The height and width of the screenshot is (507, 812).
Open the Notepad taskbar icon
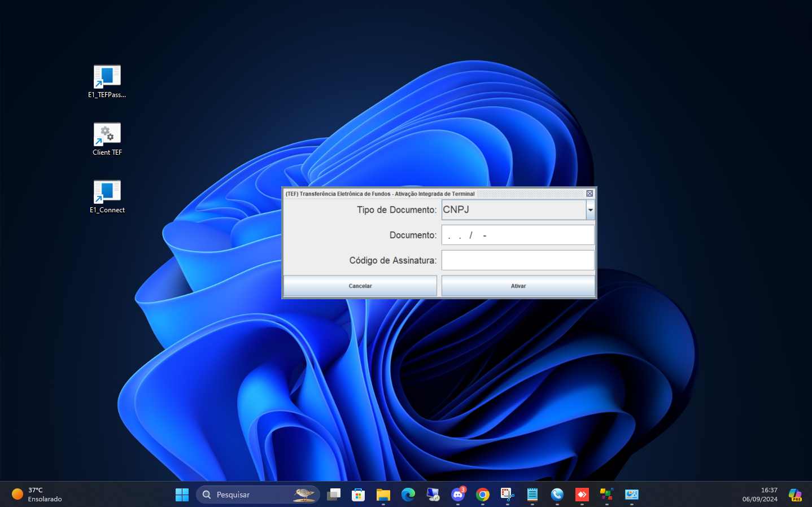(x=532, y=495)
